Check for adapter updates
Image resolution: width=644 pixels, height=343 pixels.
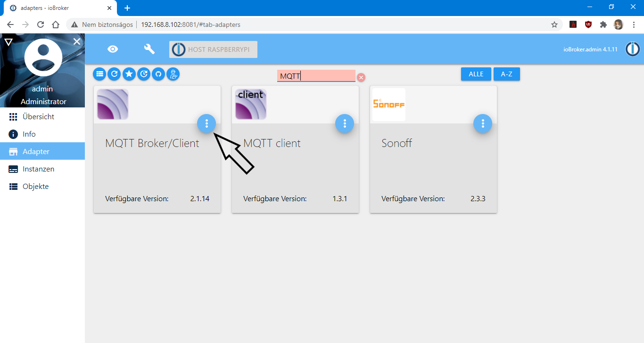click(x=143, y=74)
